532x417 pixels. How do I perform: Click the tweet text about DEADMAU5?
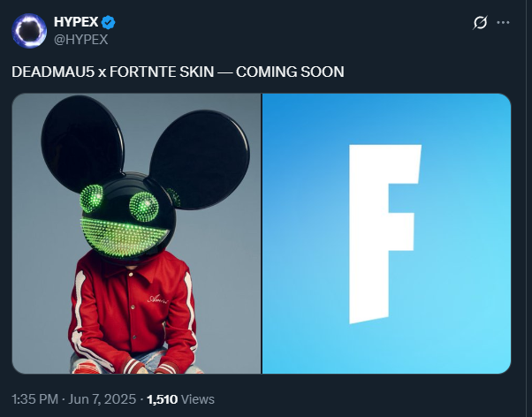pos(178,72)
